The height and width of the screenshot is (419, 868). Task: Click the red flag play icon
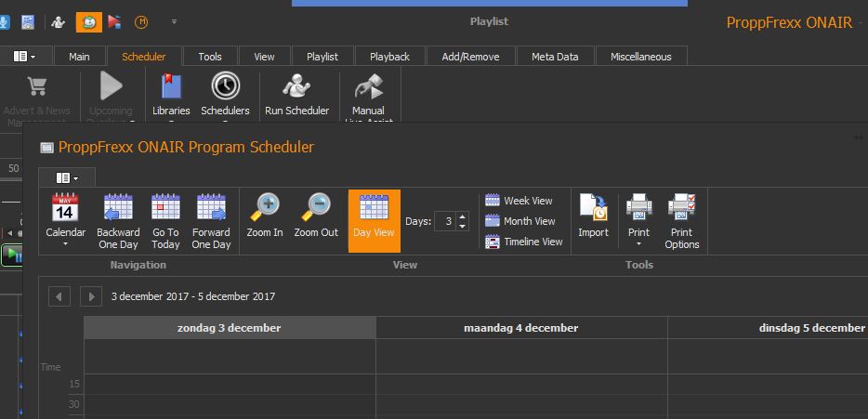click(114, 22)
